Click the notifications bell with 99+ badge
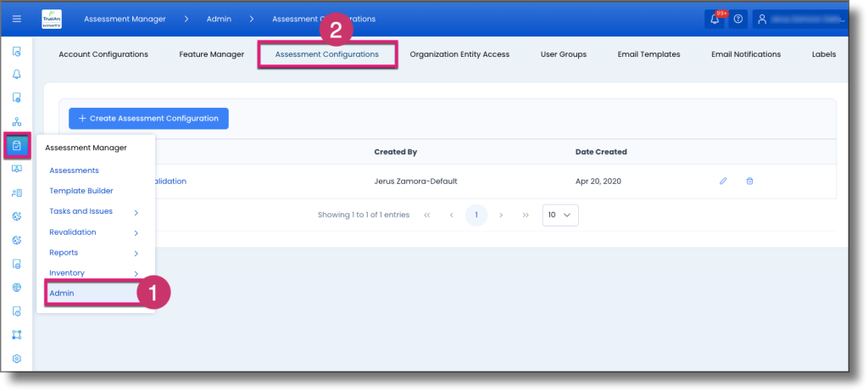Viewport: 868px width, 391px height. [714, 19]
